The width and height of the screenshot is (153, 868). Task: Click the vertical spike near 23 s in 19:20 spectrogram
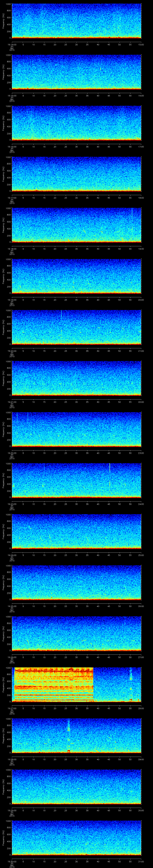(x=61, y=315)
